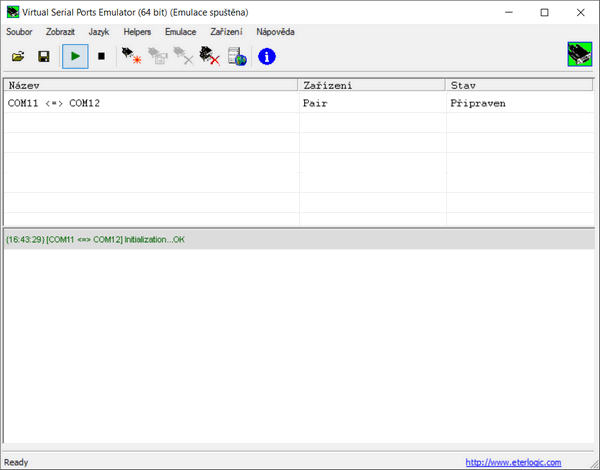Open the Nápověda menu
The height and width of the screenshot is (470, 600).
pyautogui.click(x=275, y=32)
